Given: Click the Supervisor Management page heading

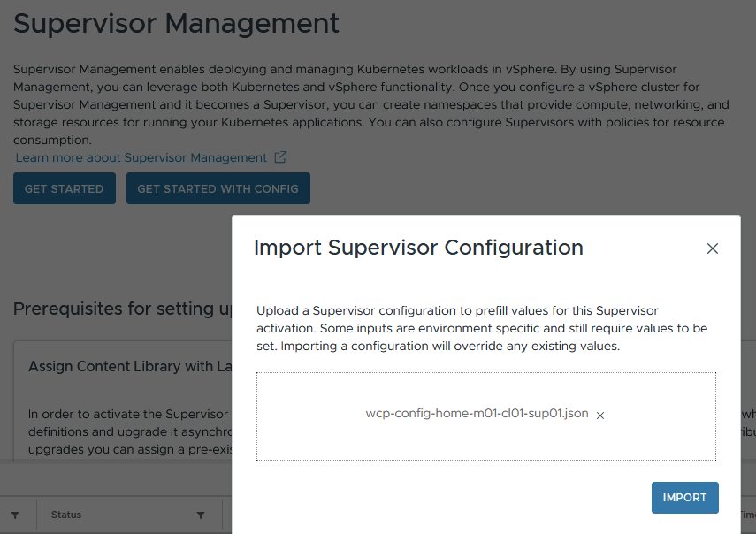Looking at the screenshot, I should [x=176, y=24].
